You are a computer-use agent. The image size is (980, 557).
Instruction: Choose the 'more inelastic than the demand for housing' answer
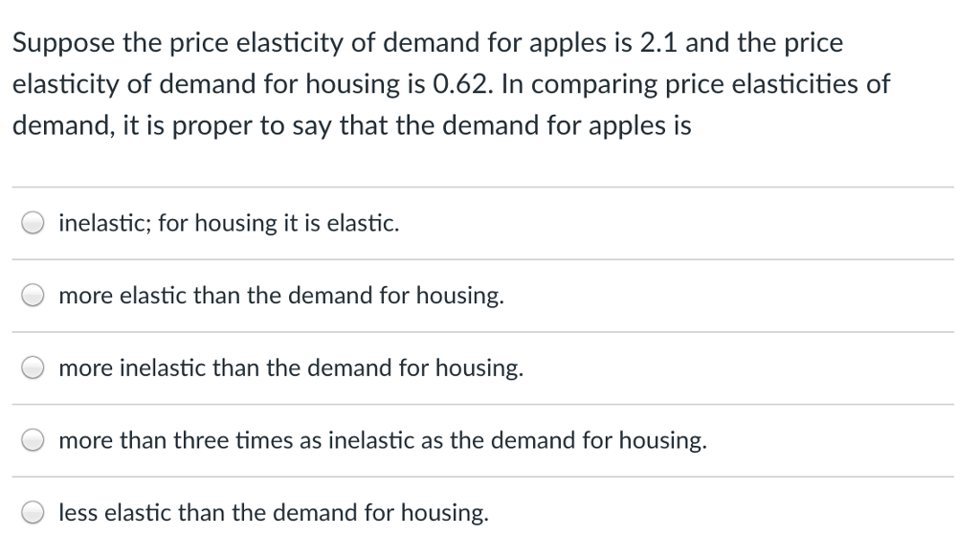pos(33,368)
